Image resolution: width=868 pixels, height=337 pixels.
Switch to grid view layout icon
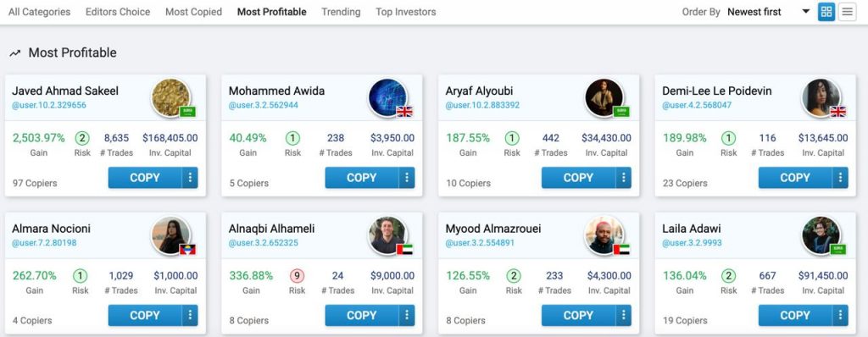(x=826, y=12)
